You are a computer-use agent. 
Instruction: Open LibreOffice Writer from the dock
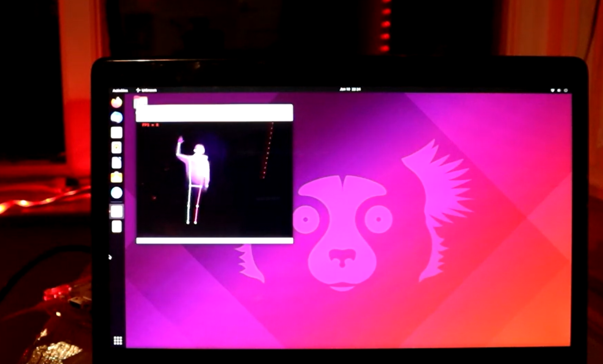(117, 163)
